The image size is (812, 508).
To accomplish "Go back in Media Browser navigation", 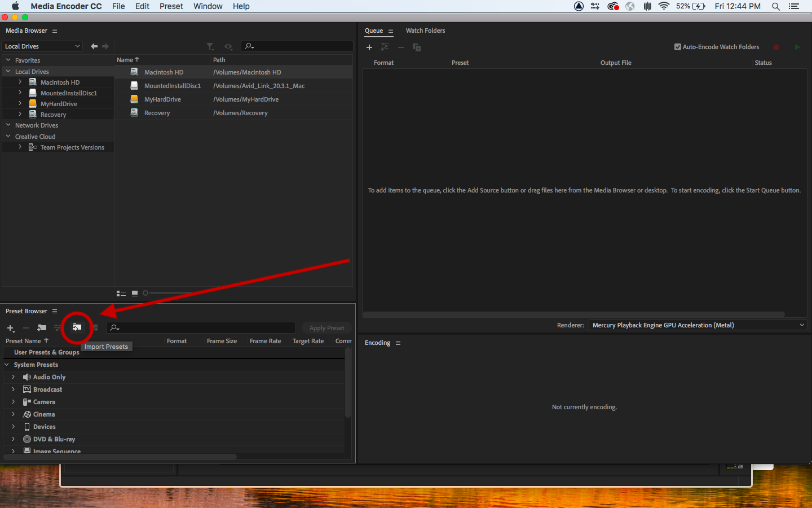I will click(94, 46).
